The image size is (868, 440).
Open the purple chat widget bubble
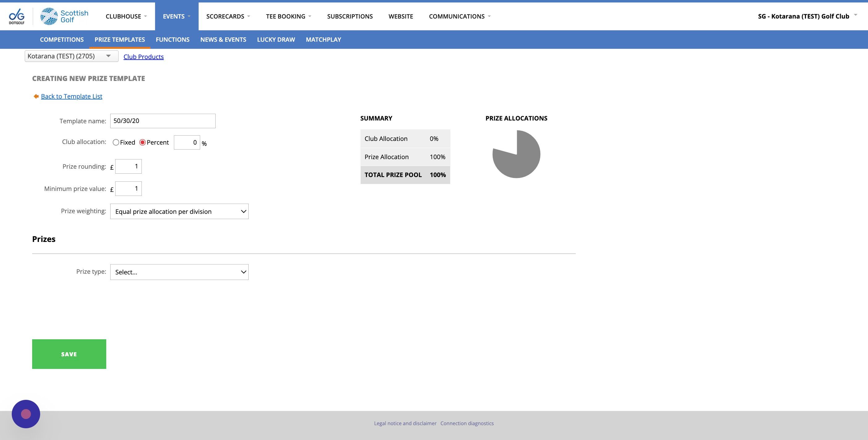26,414
